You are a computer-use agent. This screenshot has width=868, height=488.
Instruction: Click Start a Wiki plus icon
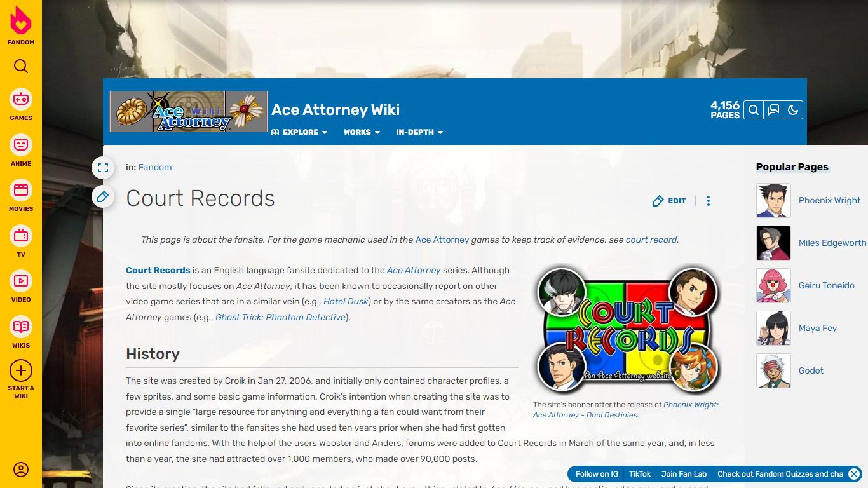click(x=21, y=370)
